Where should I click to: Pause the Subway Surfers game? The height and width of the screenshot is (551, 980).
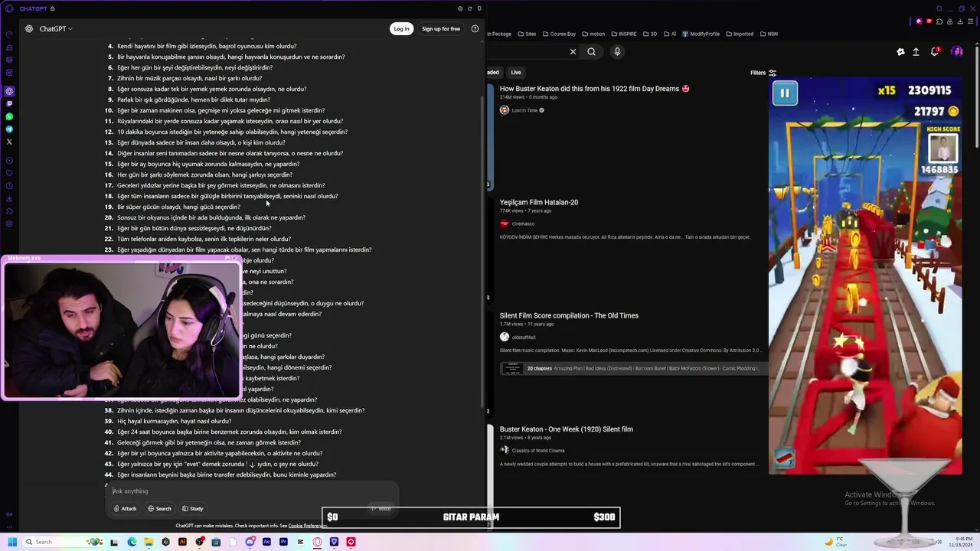point(785,93)
